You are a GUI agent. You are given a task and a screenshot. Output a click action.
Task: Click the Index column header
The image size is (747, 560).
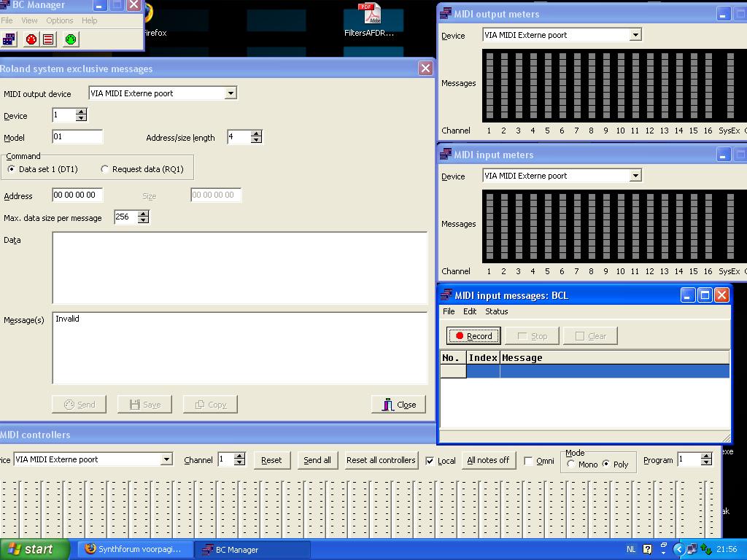pyautogui.click(x=483, y=357)
